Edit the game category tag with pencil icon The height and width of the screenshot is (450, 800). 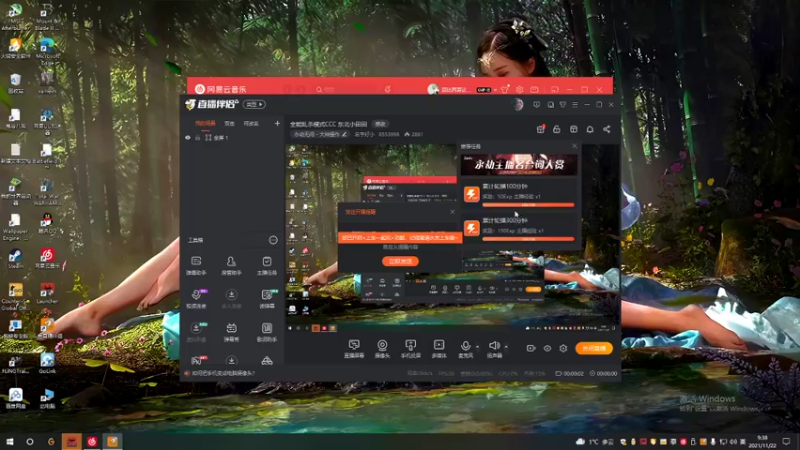point(320,134)
